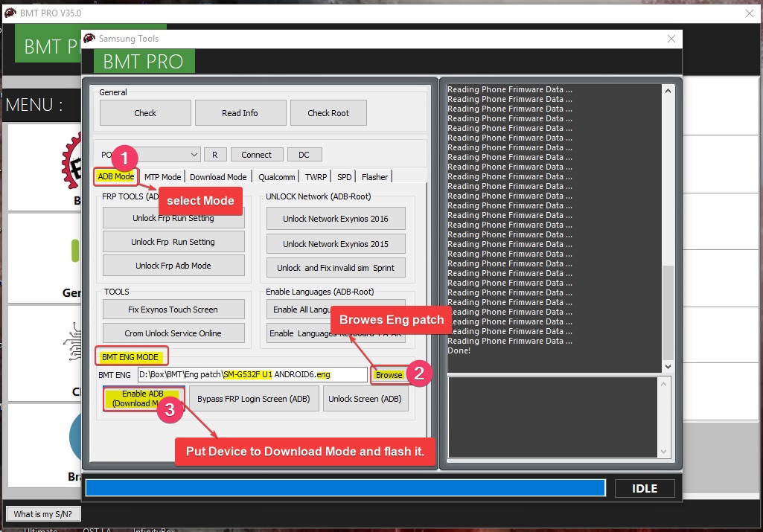763x532 pixels.
Task: Click the circuit chip icon in main menu
Action: [x=73, y=342]
